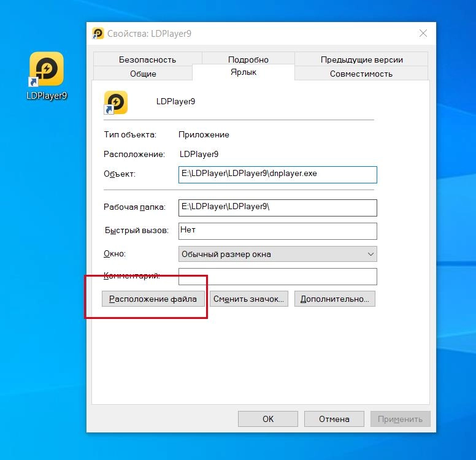Switch to the Совместимость tab
Image resolution: width=476 pixels, height=460 pixels.
coord(361,74)
